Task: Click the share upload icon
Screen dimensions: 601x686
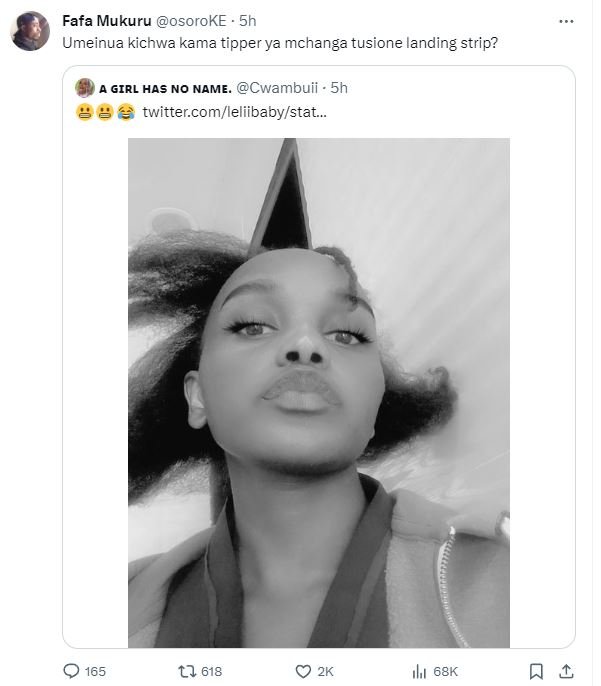Action: (566, 670)
